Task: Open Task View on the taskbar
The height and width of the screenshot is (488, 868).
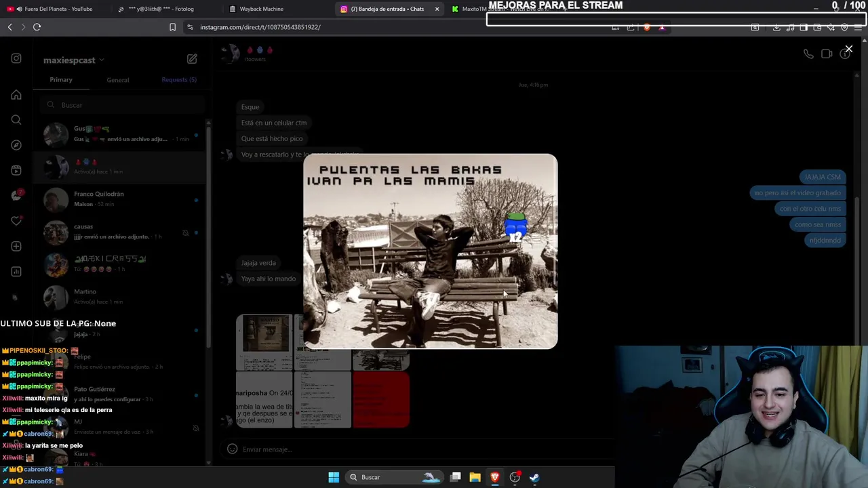Action: point(456,477)
